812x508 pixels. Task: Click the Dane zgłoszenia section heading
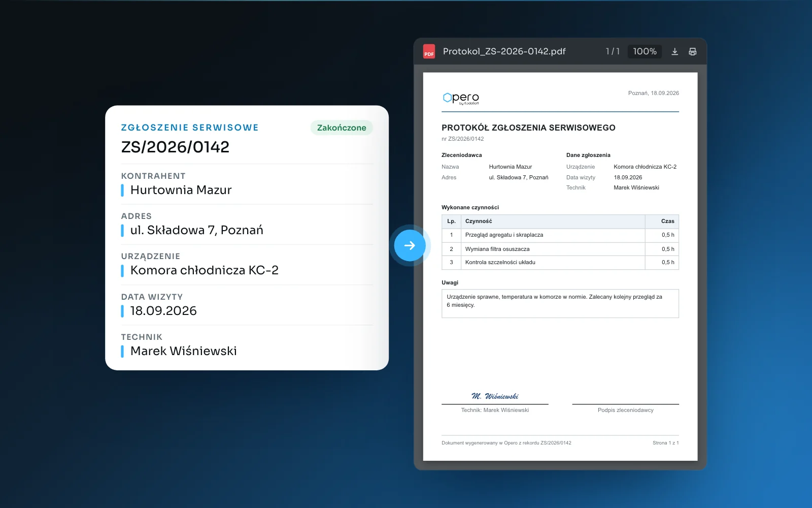click(588, 155)
